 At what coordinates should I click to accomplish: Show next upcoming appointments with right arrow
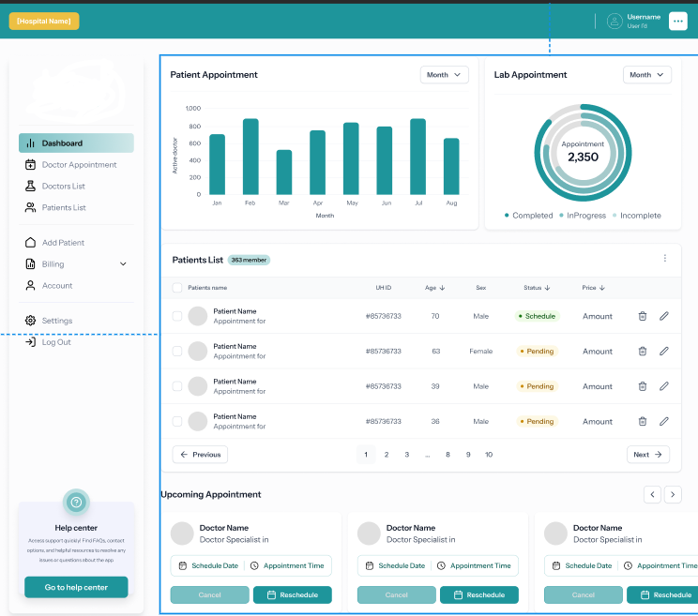pyautogui.click(x=673, y=494)
